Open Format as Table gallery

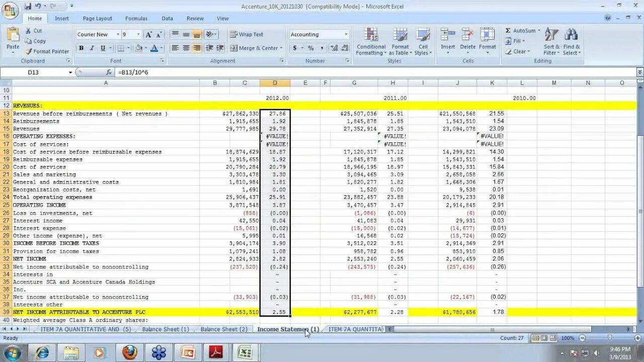tap(400, 41)
